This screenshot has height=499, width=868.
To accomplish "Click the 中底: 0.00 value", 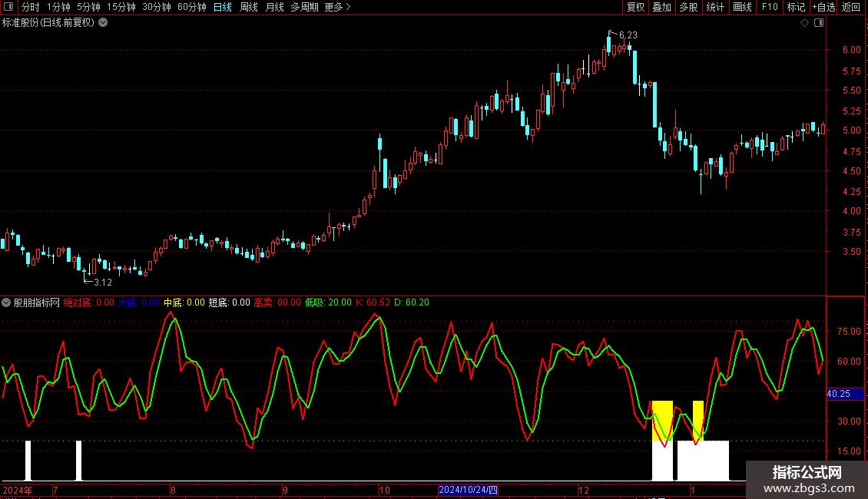I will (184, 302).
